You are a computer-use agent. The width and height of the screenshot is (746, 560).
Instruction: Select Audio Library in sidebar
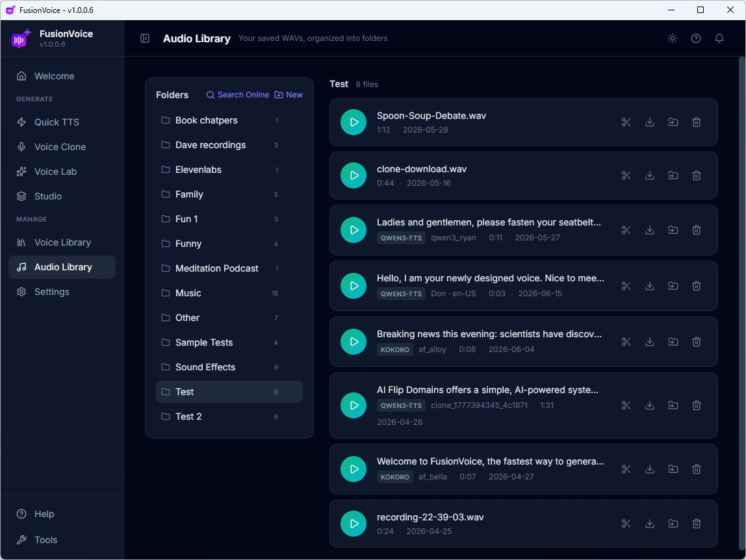[62, 267]
